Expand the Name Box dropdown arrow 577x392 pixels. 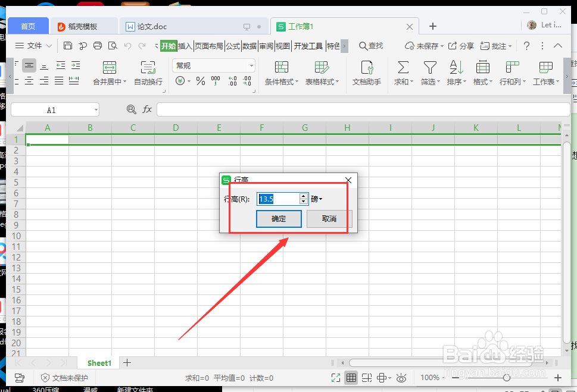[x=96, y=109]
